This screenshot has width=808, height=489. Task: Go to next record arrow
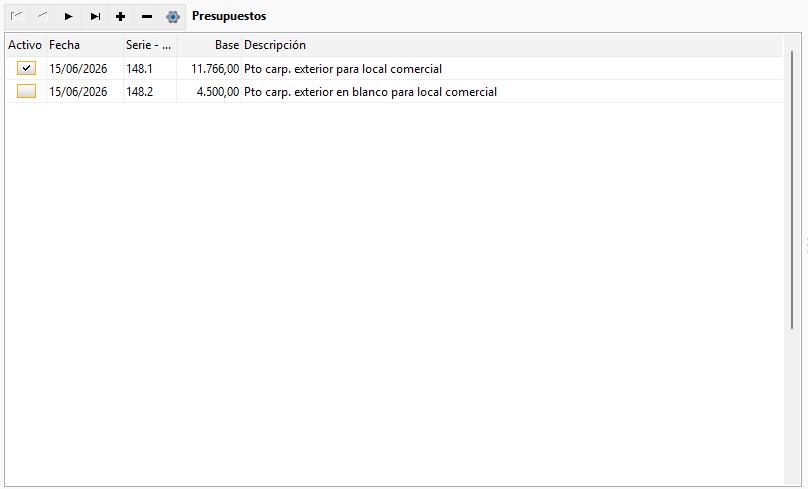[x=69, y=16]
